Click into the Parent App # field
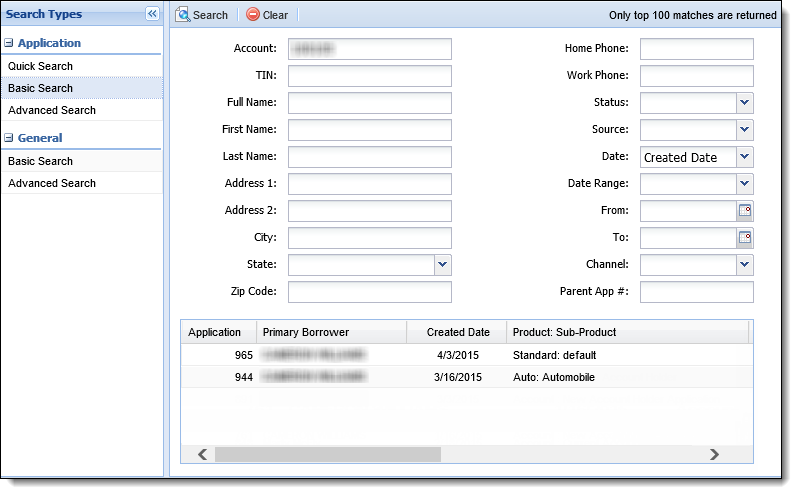793x488 pixels. click(x=696, y=292)
